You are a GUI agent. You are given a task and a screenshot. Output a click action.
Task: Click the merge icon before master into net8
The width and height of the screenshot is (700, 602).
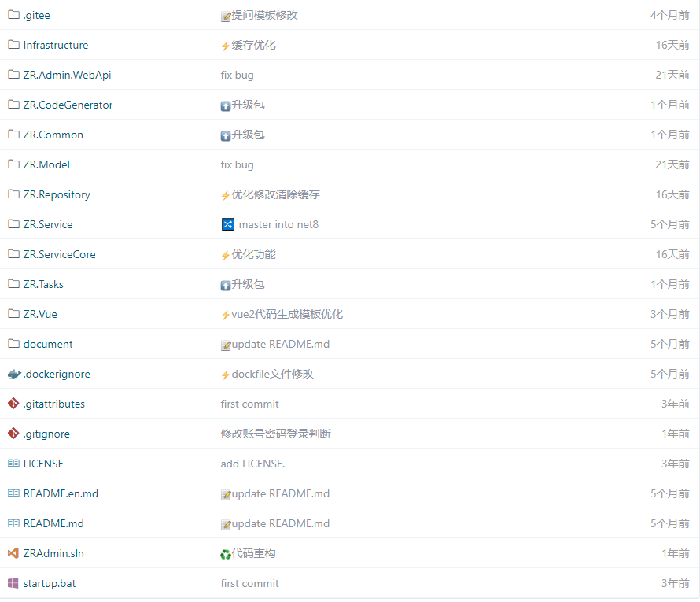[227, 224]
